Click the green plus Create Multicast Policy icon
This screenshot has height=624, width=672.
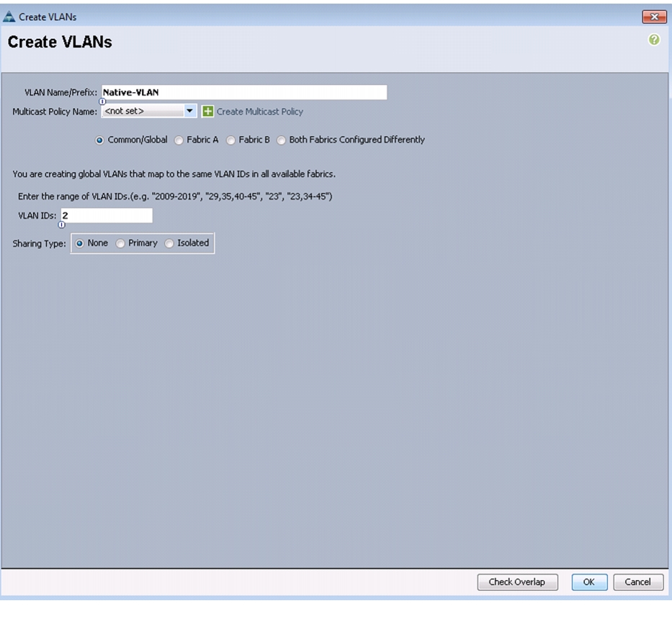(207, 112)
